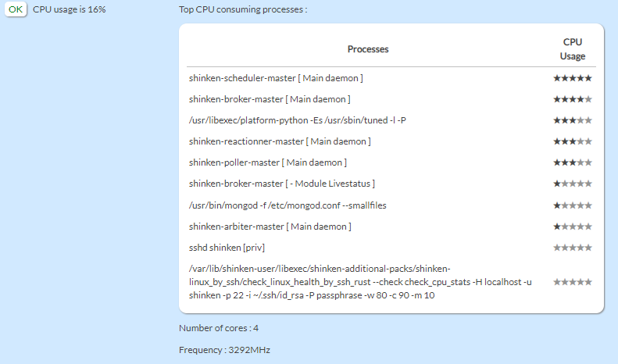618x364 pixels.
Task: Click the CPU Usage column header
Action: [572, 49]
